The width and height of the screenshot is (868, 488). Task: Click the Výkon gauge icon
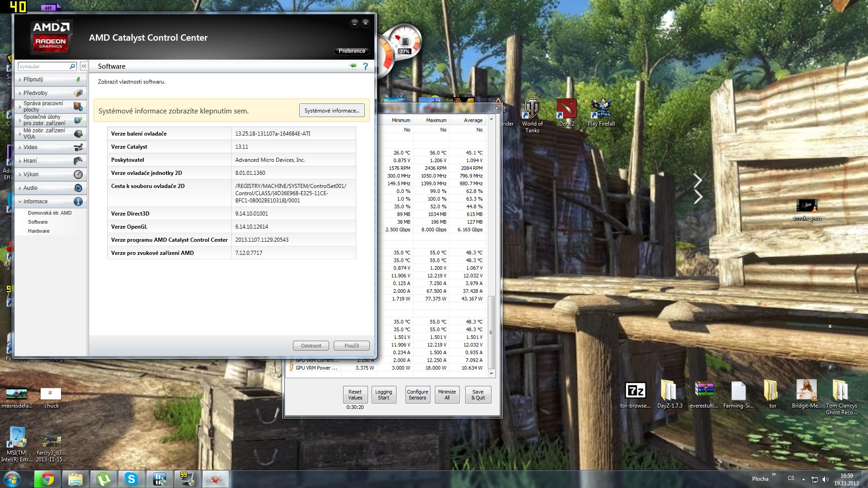[x=78, y=174]
